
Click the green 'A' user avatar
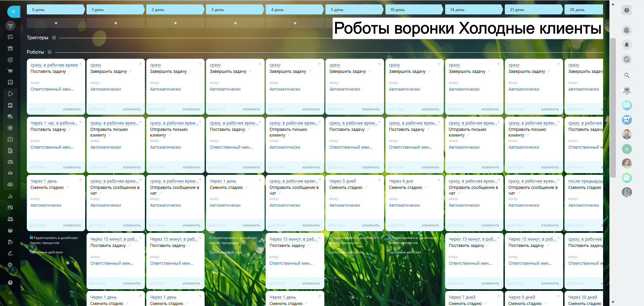[627, 149]
